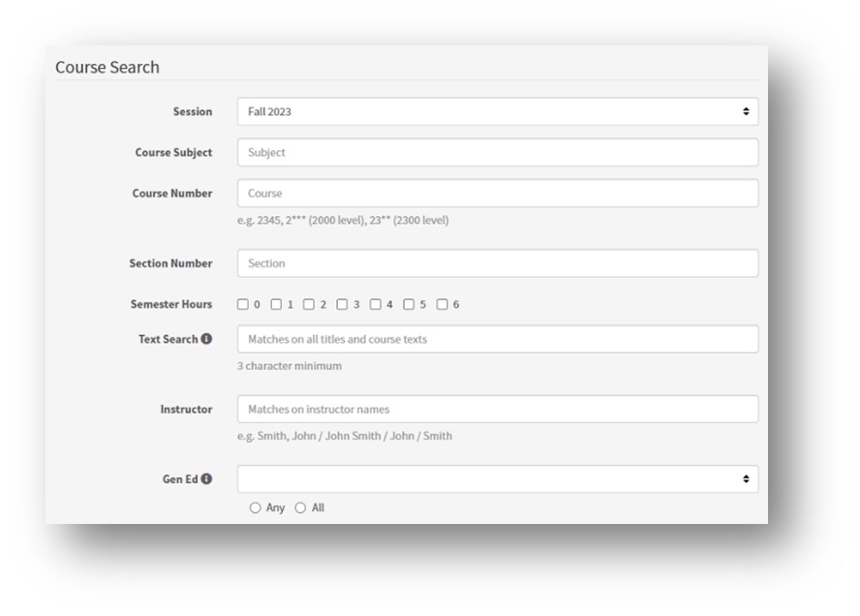Click the Section Number text box
Screen dimensions: 860x616
497,263
